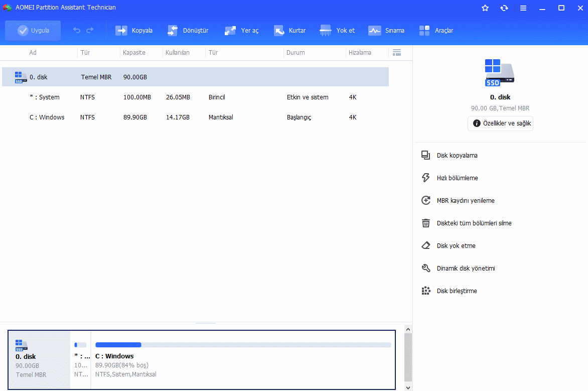Click the Özellikler ve sağlık button
Viewport: 588px width, 391px height.
[x=500, y=123]
